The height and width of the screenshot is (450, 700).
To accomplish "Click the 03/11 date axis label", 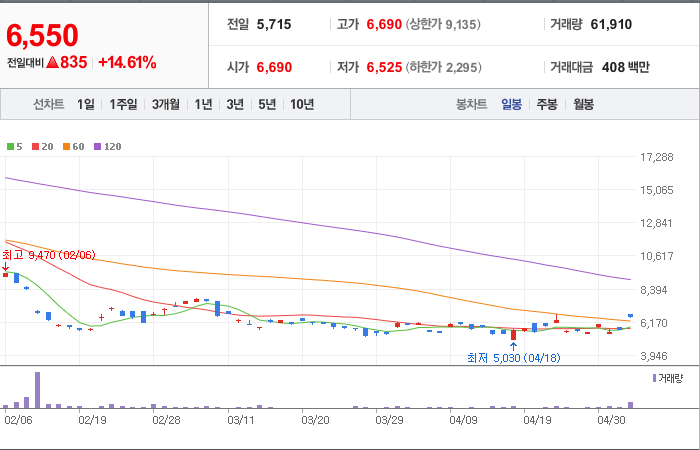I will click(241, 420).
